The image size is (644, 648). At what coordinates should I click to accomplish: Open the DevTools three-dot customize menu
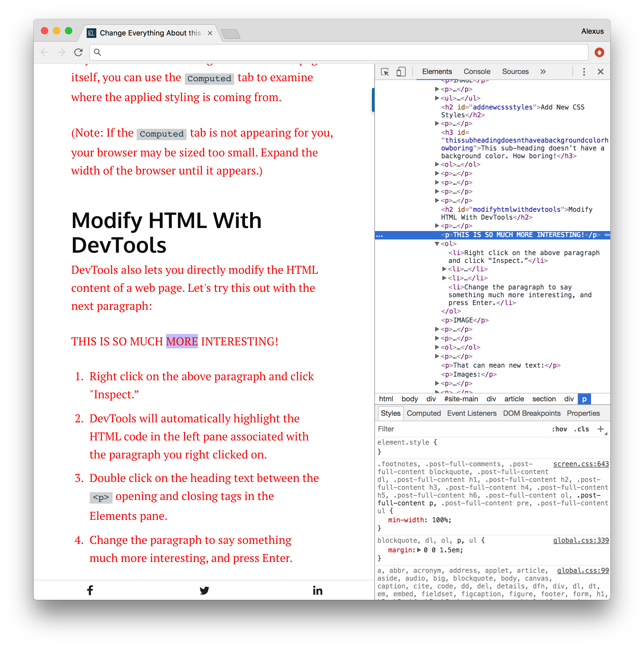point(584,72)
